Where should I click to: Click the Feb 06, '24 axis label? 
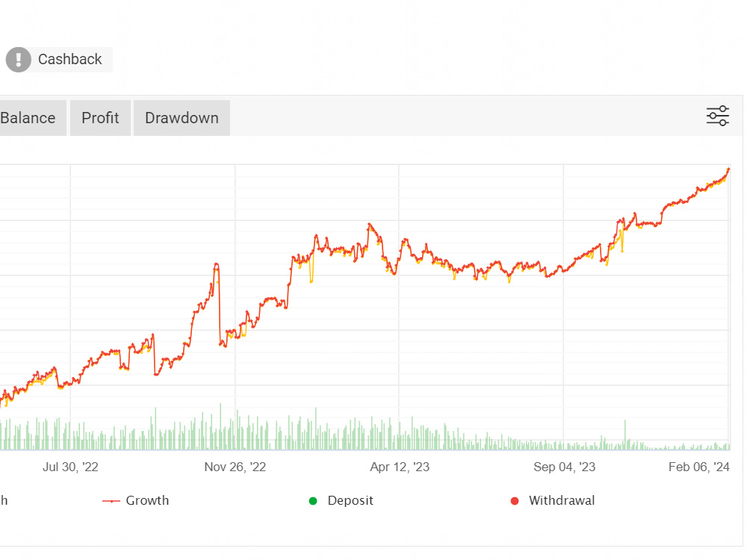pyautogui.click(x=699, y=467)
